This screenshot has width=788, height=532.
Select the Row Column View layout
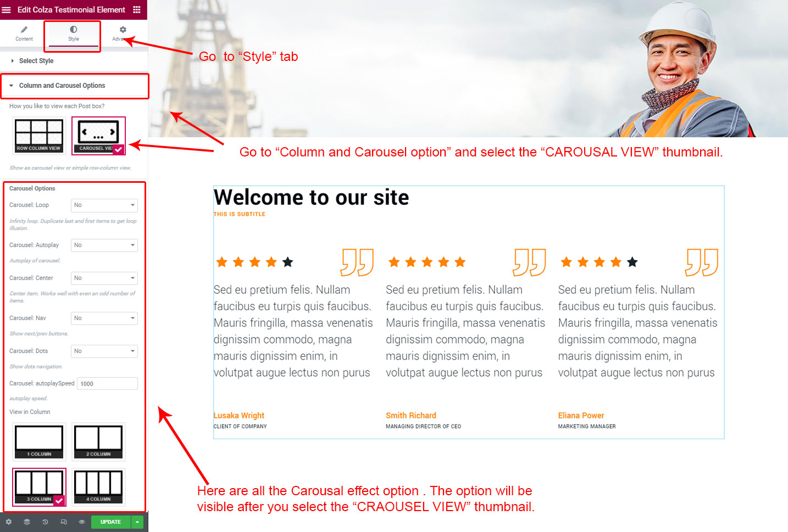click(39, 136)
